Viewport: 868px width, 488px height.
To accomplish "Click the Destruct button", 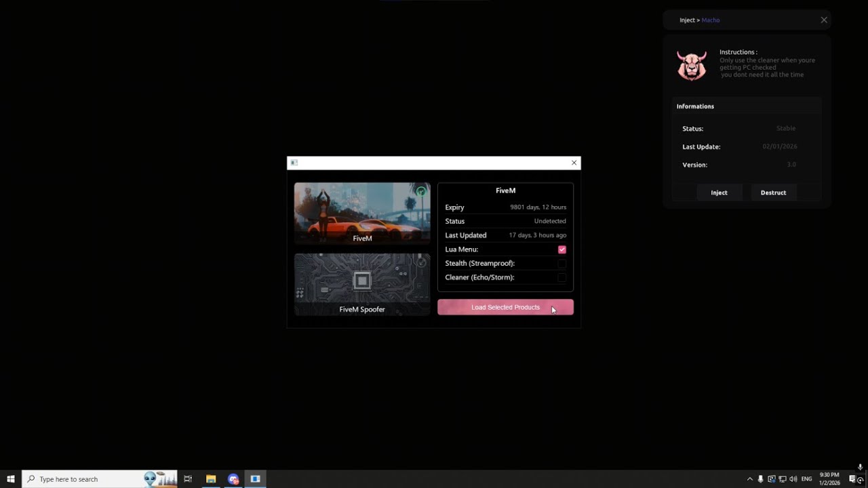I will [x=773, y=192].
